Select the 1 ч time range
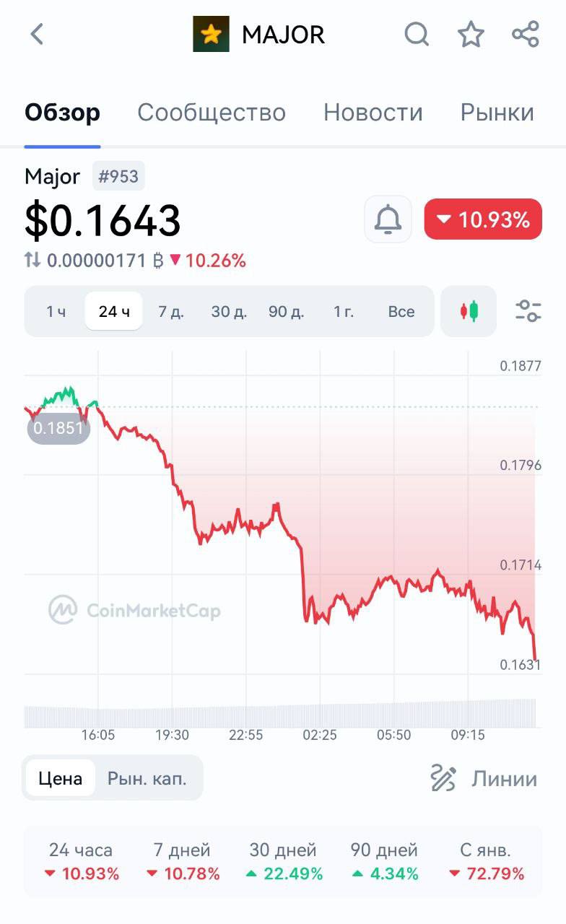Viewport: 566px width, 924px height. (56, 311)
